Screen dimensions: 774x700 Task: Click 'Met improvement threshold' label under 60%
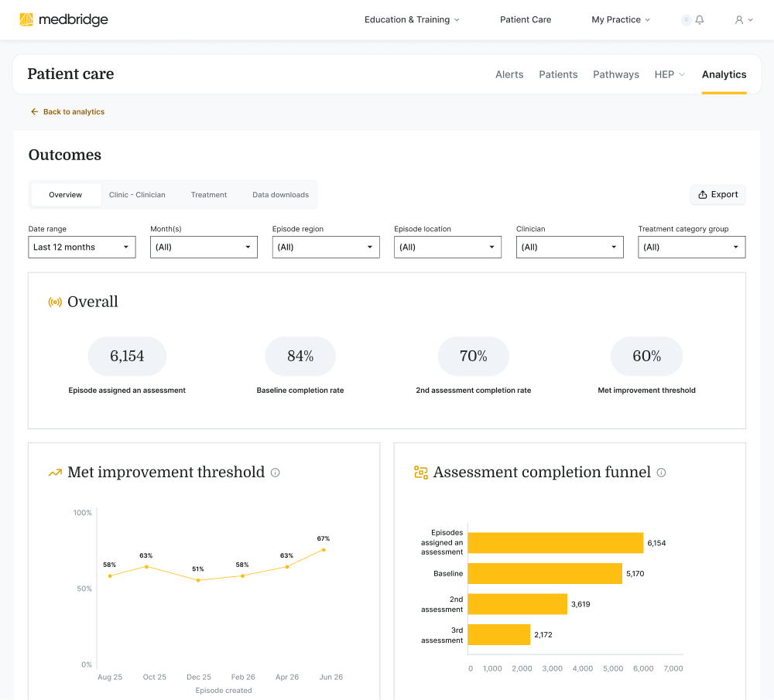pyautogui.click(x=646, y=390)
